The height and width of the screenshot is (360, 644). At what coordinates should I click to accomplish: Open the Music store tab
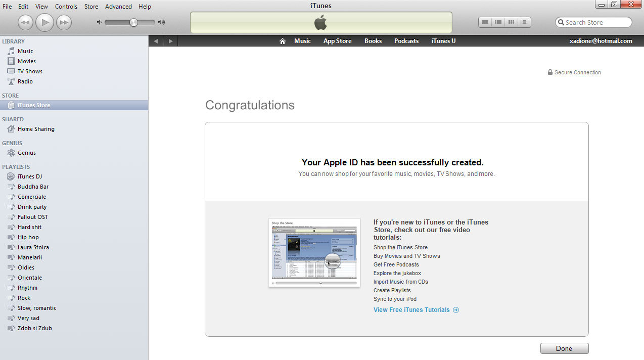coord(302,41)
